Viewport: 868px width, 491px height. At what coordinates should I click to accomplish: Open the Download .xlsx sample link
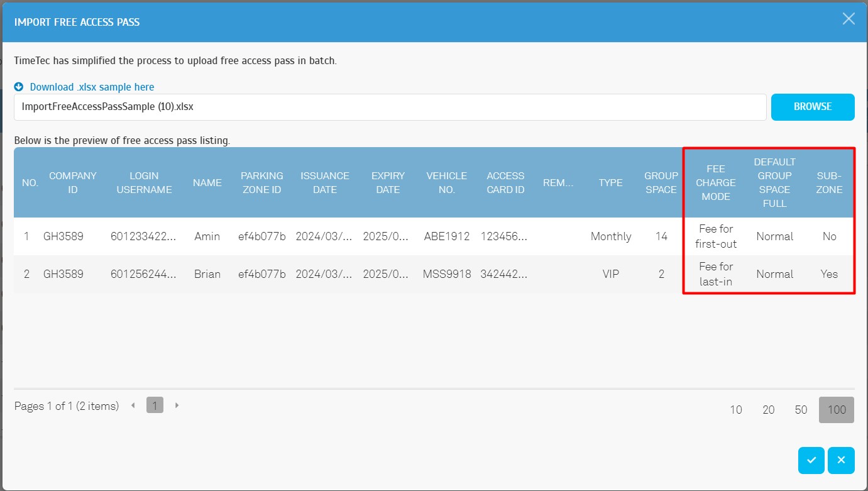[x=92, y=87]
